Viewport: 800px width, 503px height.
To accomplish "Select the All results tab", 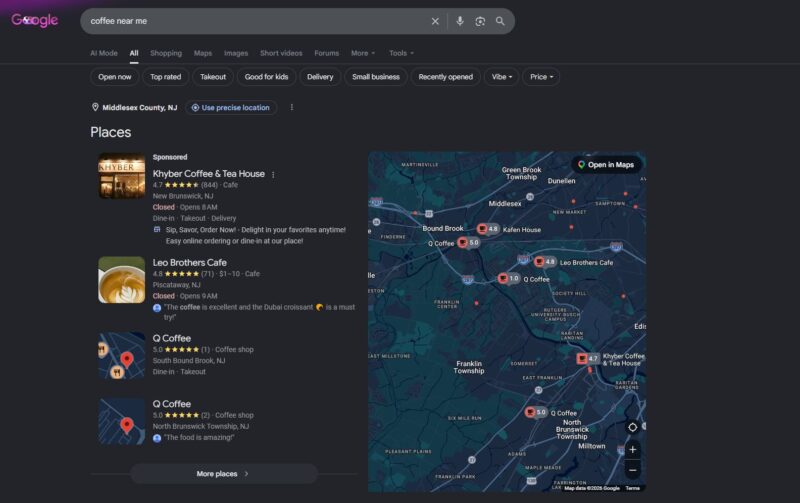I will (x=134, y=53).
